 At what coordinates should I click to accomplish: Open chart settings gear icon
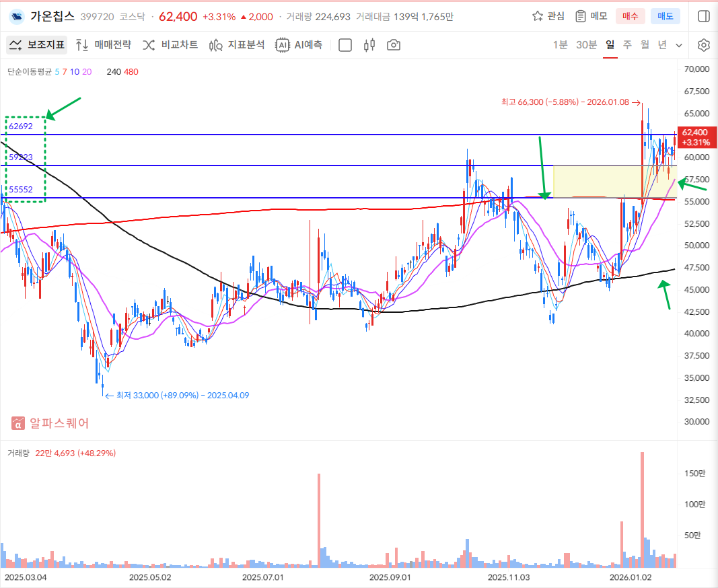704,45
